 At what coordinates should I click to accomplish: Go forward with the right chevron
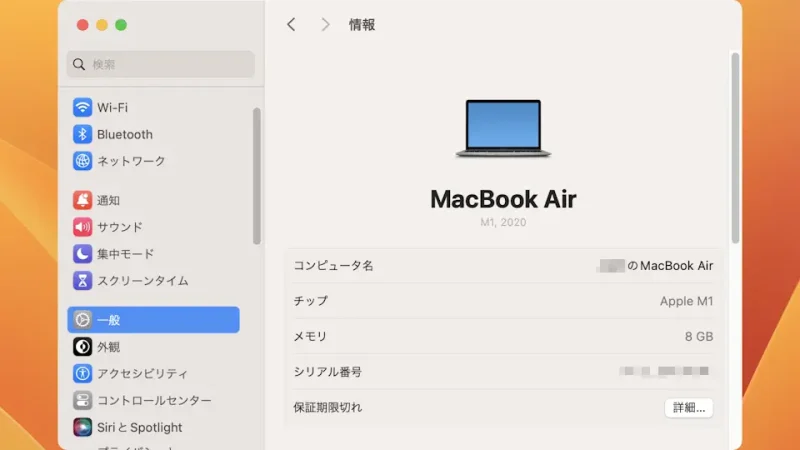[325, 24]
